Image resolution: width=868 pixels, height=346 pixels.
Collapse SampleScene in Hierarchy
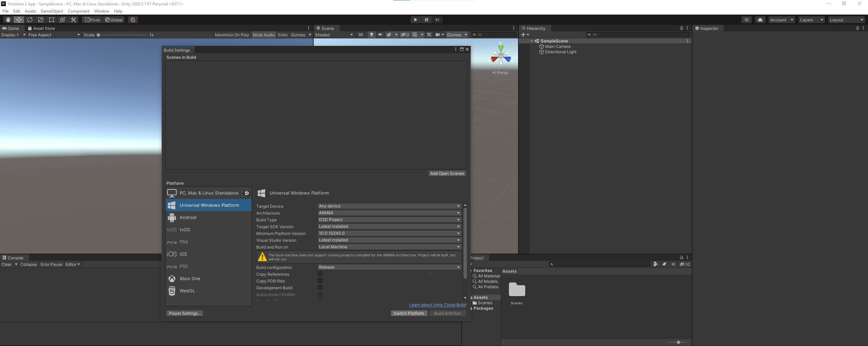(532, 41)
